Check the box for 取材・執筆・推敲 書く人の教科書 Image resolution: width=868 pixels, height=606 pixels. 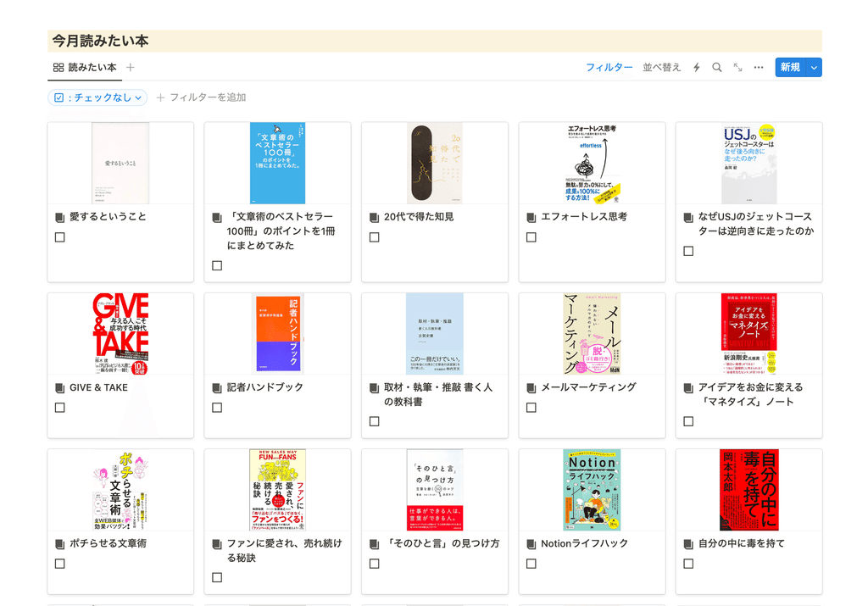pos(374,421)
